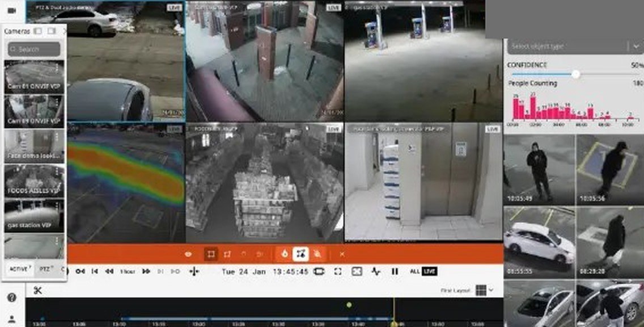Open detection result at 10:05:56
The width and height of the screenshot is (644, 327).
click(611, 170)
